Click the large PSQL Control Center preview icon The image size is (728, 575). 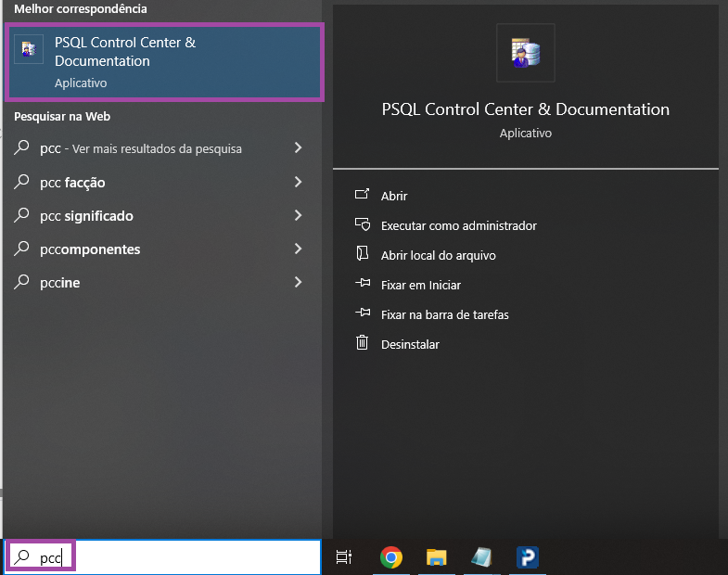click(526, 53)
